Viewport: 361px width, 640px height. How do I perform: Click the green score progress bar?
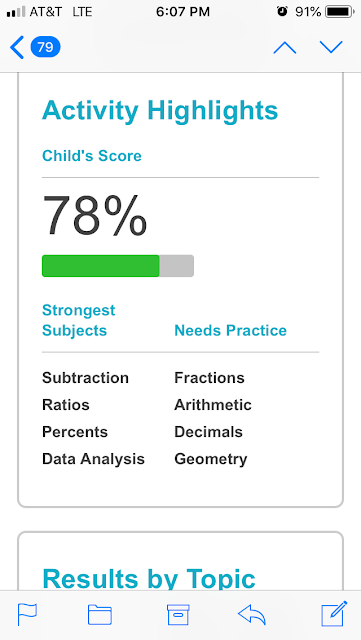118,266
